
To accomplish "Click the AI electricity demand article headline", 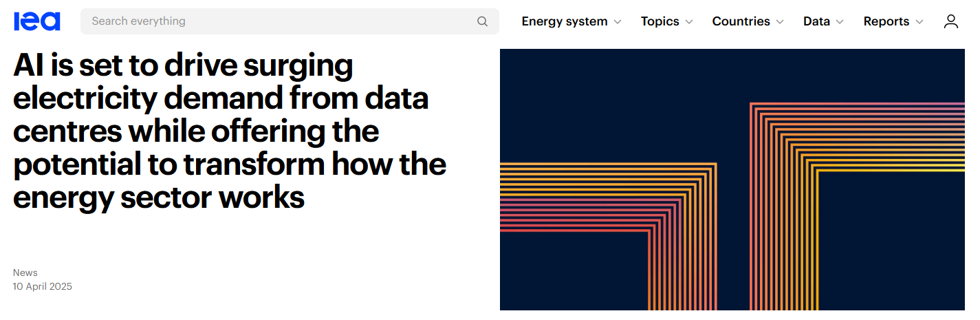I will (230, 131).
